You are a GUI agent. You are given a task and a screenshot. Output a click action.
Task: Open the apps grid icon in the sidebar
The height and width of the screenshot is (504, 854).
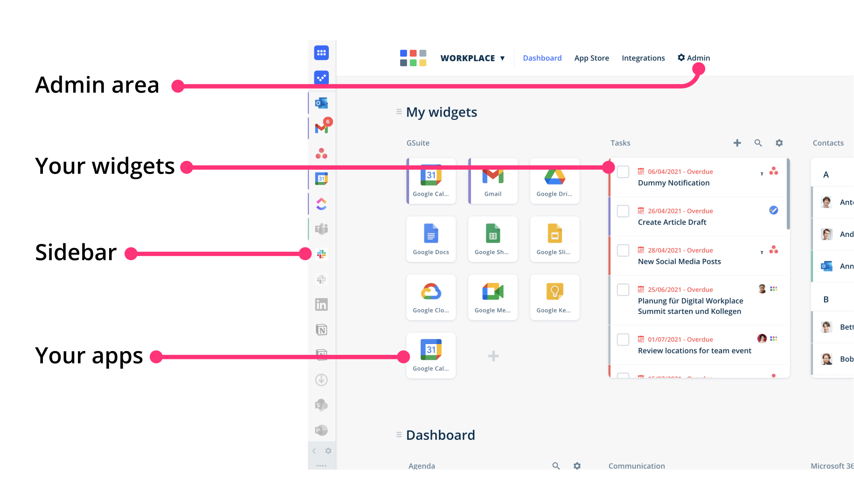coord(321,53)
